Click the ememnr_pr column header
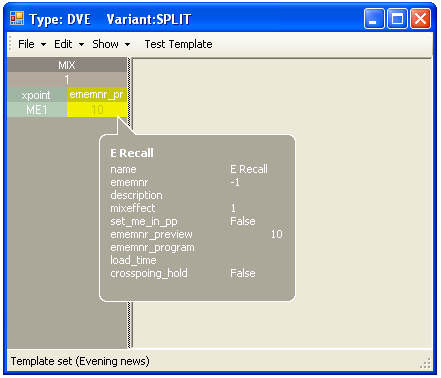This screenshot has height=378, width=441. click(97, 95)
